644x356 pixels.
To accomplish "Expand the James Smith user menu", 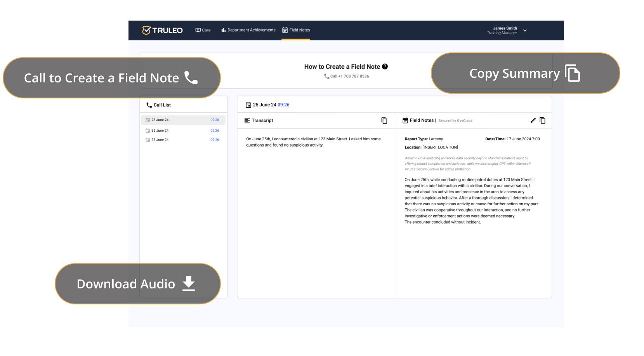I will pos(525,30).
